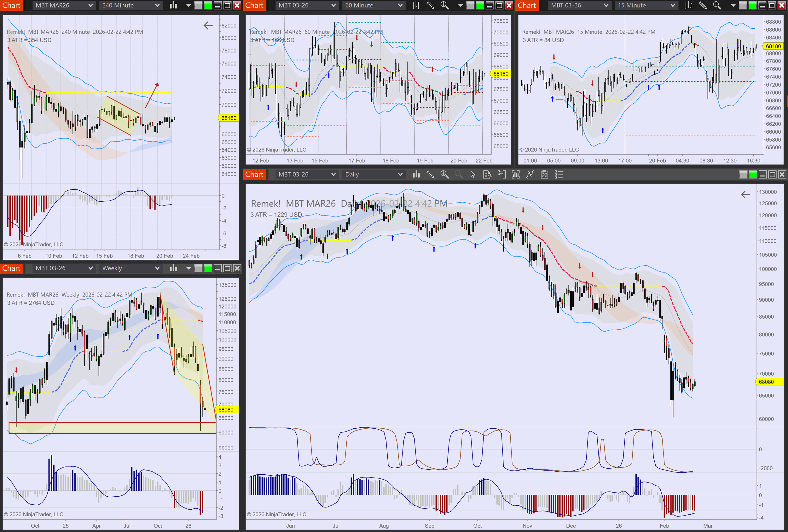Toggle green link button on 240 Minute chart
The height and width of the screenshot is (532, 788).
click(x=208, y=5)
